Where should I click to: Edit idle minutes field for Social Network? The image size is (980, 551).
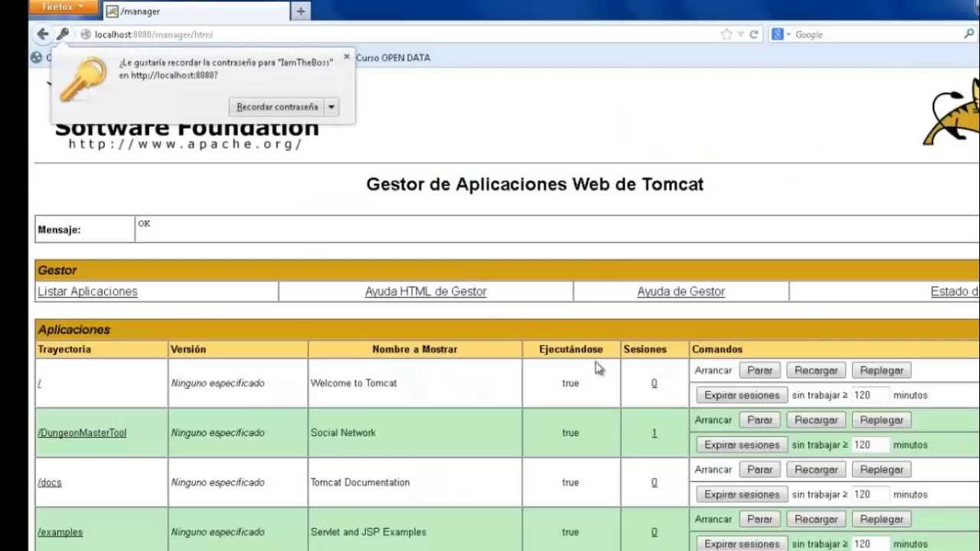[871, 445]
